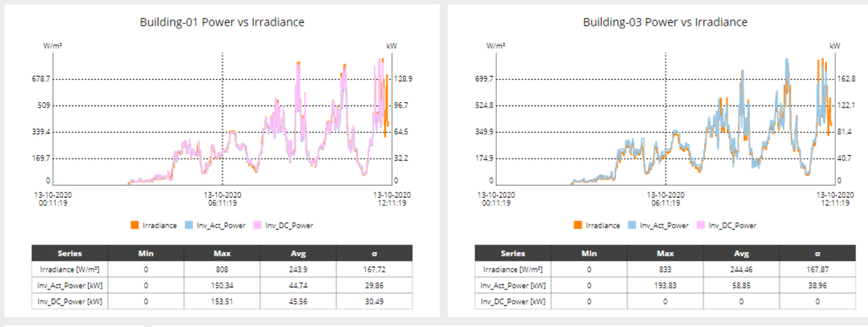Click sigma value 167,72
This screenshot has width=868, height=327.
[374, 269]
